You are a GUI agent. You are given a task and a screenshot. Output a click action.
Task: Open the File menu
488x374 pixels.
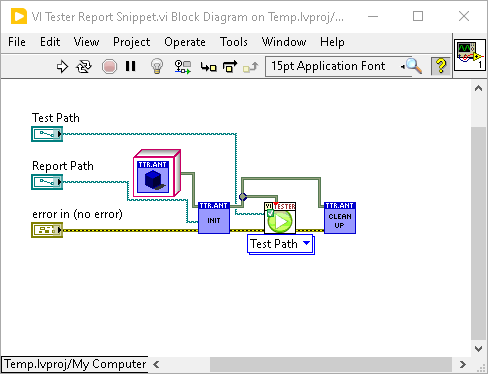[x=17, y=42]
